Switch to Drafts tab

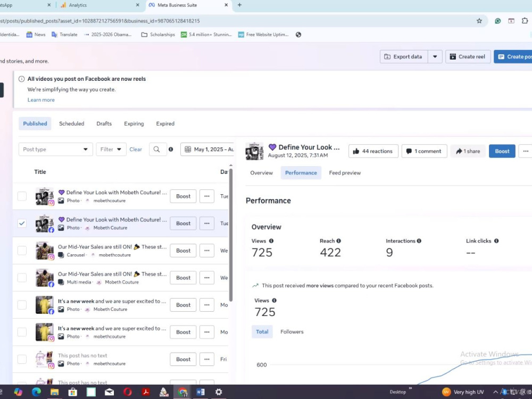[104, 124]
